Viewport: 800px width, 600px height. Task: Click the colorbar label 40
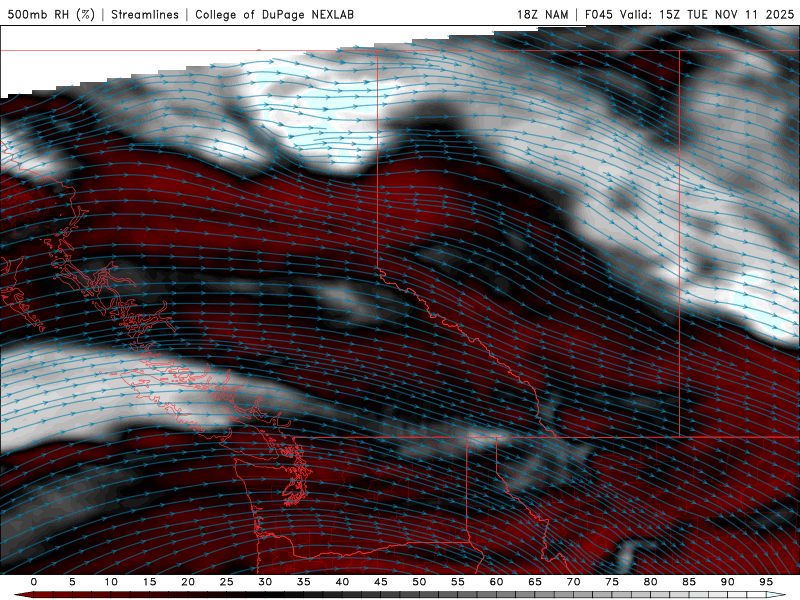point(342,582)
